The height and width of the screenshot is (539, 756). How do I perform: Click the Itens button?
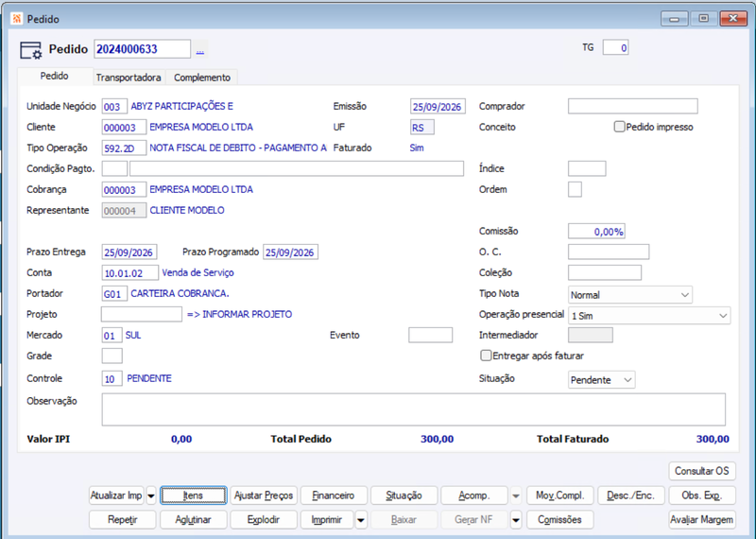[194, 496]
